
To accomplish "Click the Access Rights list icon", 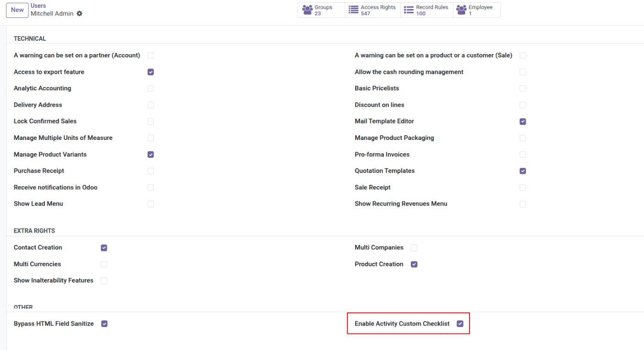I will [x=353, y=10].
